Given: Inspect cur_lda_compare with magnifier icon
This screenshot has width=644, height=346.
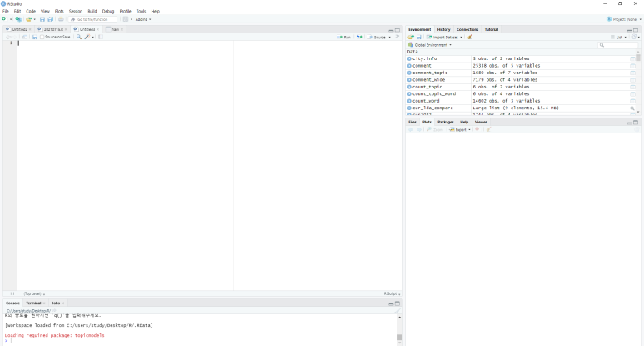Looking at the screenshot, I should point(632,108).
